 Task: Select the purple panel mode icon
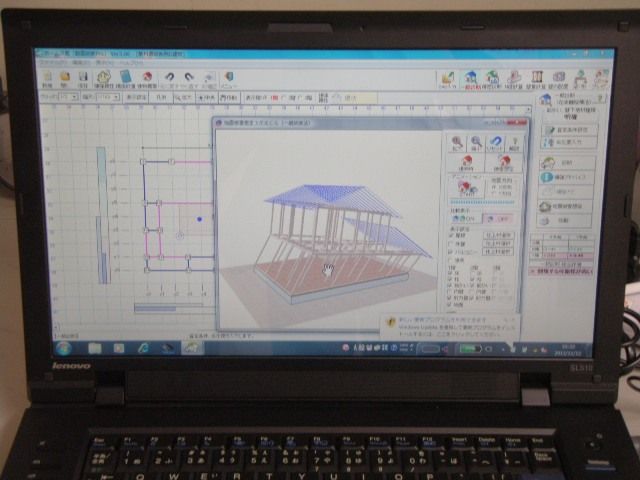click(x=558, y=79)
